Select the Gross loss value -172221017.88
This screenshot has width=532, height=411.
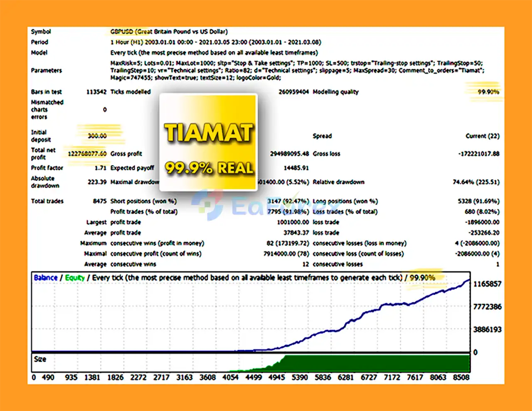479,154
